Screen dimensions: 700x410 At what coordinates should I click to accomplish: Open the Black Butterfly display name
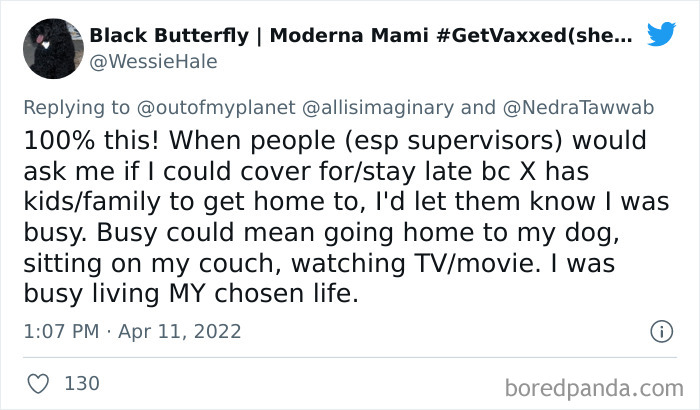click(x=163, y=35)
